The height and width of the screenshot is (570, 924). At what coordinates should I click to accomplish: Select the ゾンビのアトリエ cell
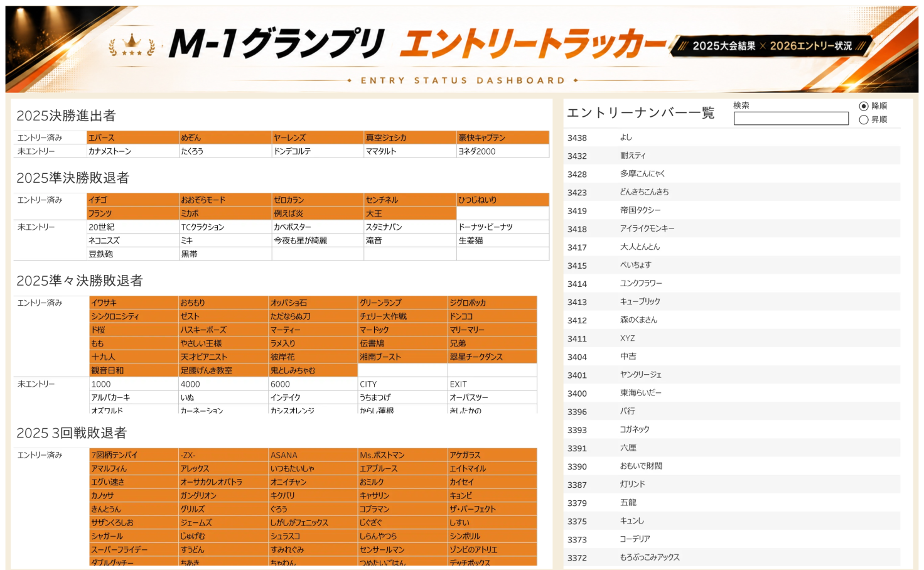tap(492, 549)
